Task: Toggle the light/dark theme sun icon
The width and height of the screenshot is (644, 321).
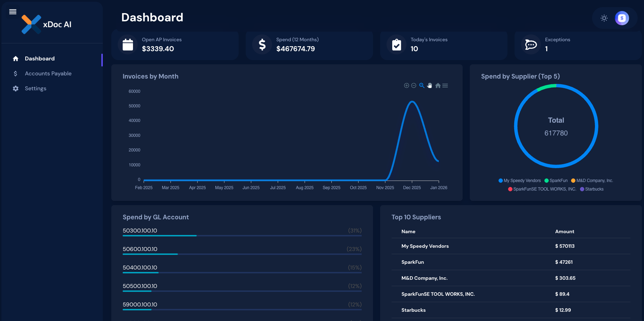Action: (x=604, y=18)
